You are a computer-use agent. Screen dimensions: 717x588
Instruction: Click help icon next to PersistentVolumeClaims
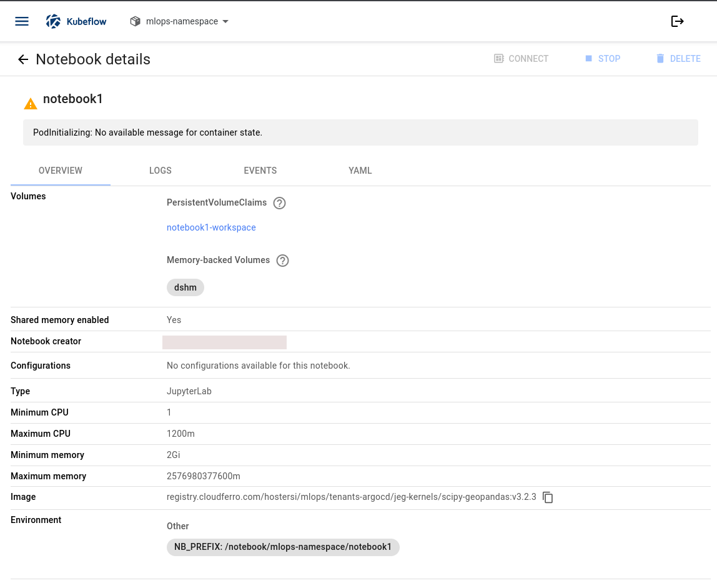279,203
